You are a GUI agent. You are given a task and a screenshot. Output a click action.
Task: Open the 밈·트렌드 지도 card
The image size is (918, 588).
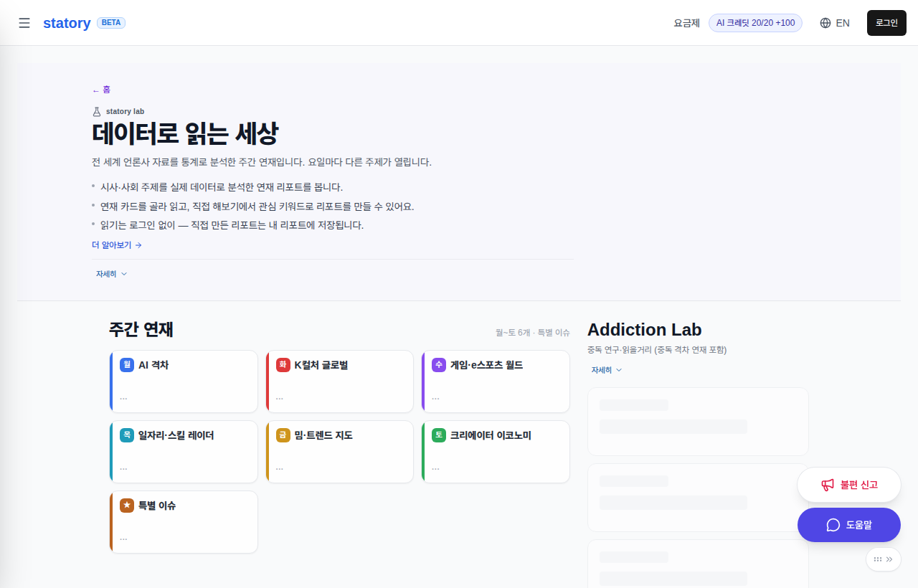[339, 452]
